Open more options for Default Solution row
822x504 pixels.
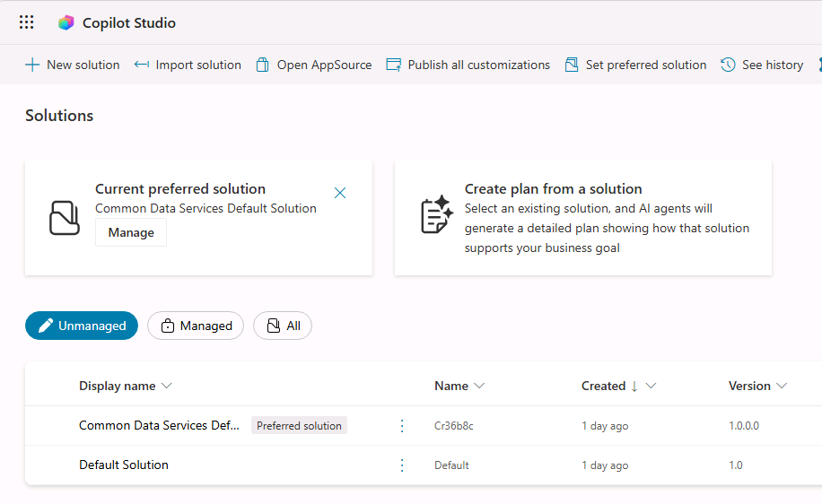[402, 465]
